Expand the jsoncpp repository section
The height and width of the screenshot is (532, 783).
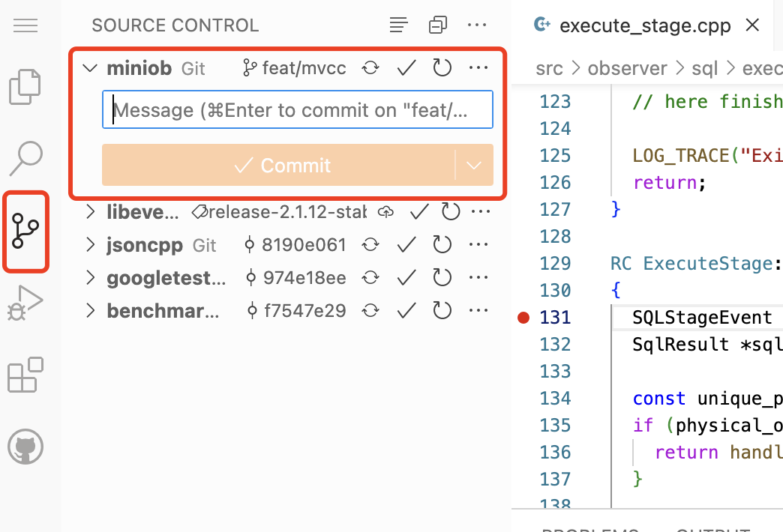coord(90,244)
